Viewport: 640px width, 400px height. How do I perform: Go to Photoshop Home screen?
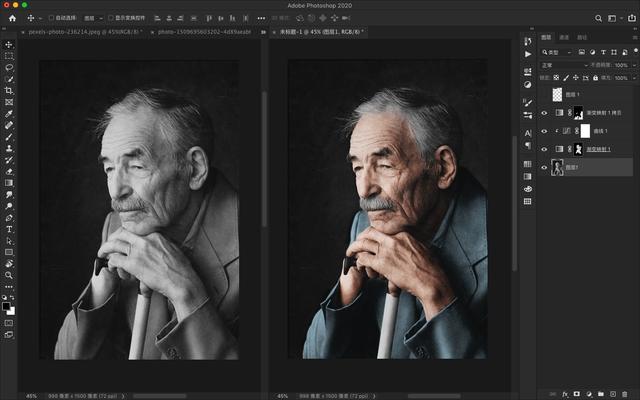coord(12,18)
